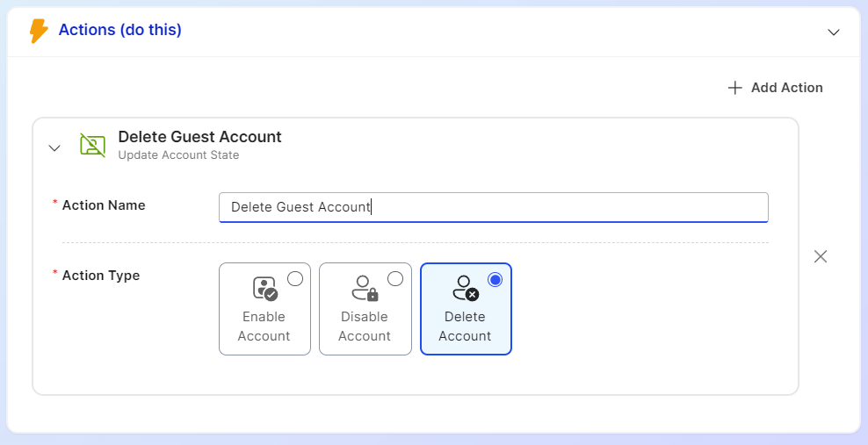868x445 pixels.
Task: Remove the action with the X button
Action: pos(821,256)
